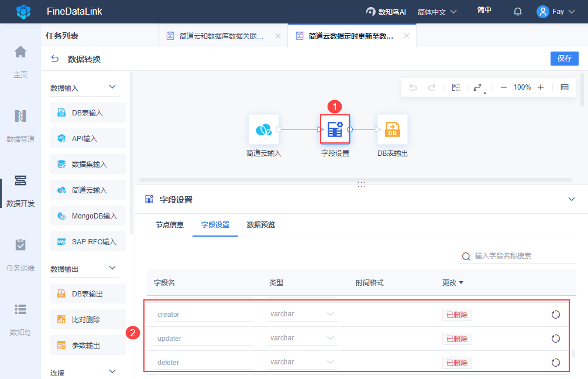588x379 pixels.
Task: Collapse the 数据输出 section
Action: click(112, 268)
